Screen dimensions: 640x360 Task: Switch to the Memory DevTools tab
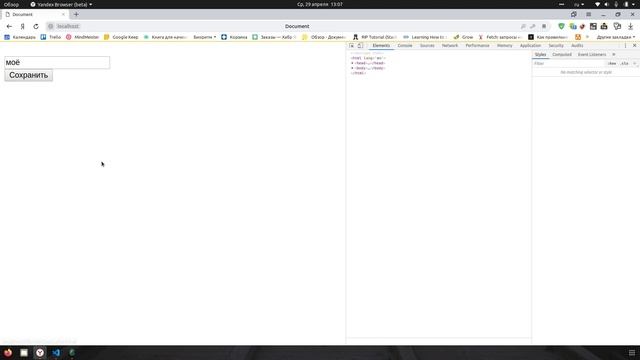coord(504,46)
